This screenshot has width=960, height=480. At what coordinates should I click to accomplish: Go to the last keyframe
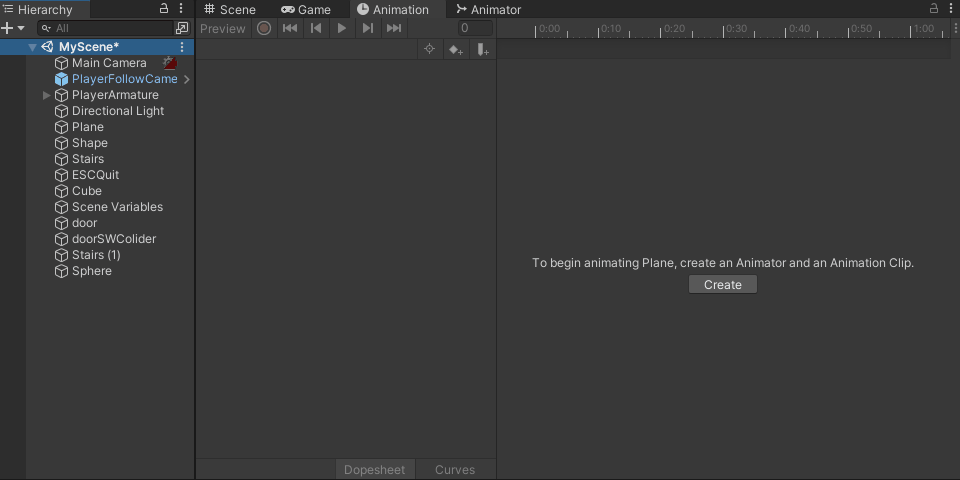point(394,28)
